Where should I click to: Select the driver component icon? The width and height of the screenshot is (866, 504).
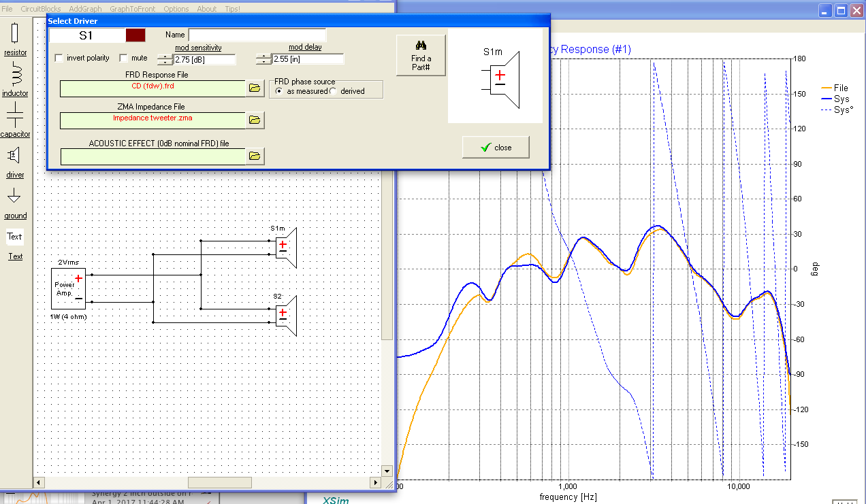point(14,156)
